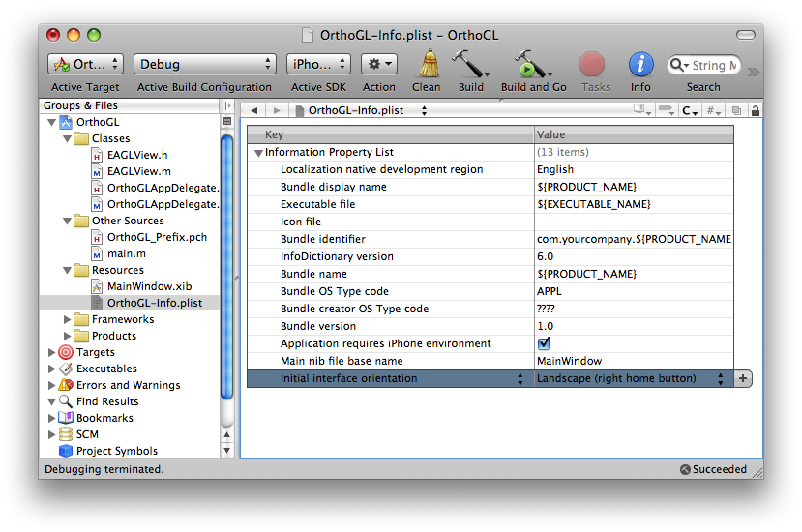Open the search magnifier options

tap(679, 65)
